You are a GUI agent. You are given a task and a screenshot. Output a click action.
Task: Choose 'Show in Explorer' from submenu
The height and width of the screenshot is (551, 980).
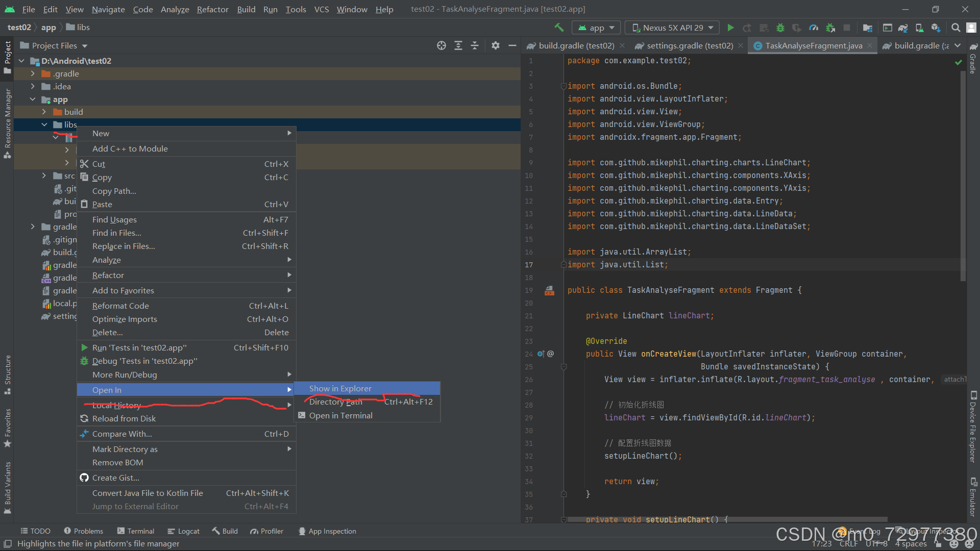pyautogui.click(x=340, y=388)
